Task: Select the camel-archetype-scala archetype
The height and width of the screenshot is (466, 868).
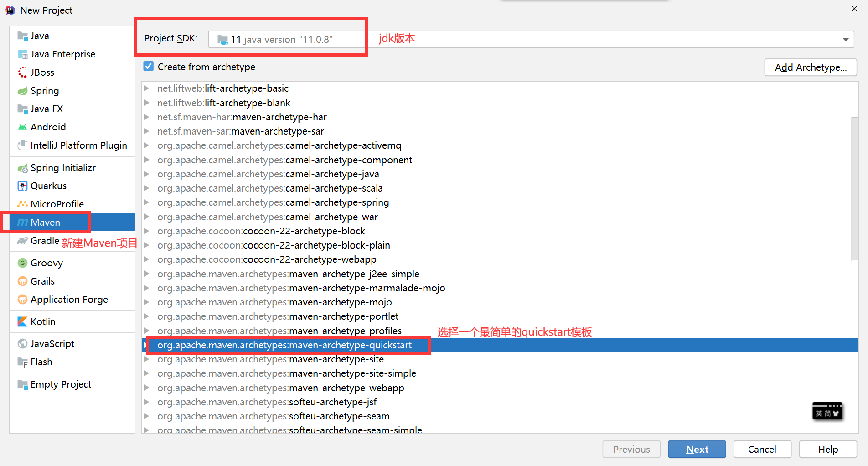Action: (500, 188)
